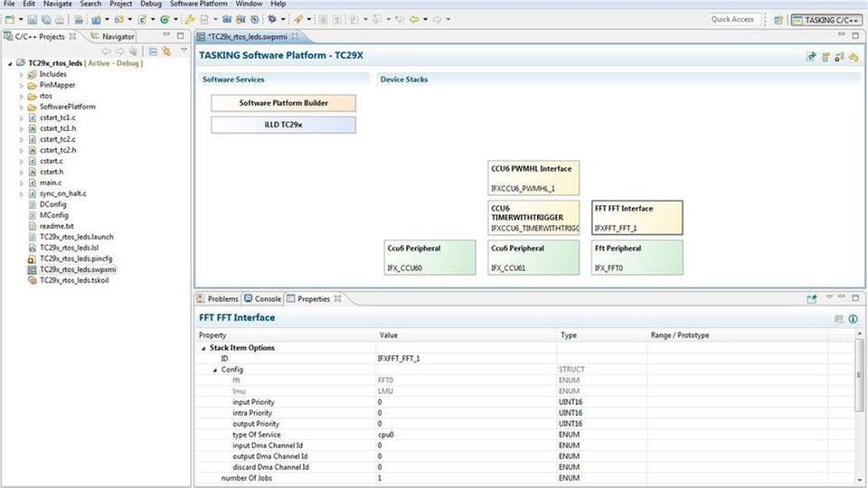Open the dropdown arrow next to the New icon
Viewport: 868px width, 488px height.
[21, 19]
